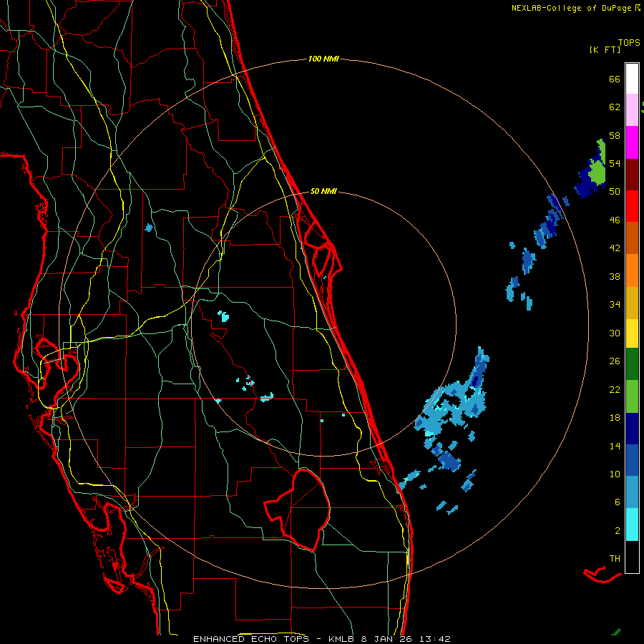Click the TOPS legend title
The height and width of the screenshot is (644, 644).
(629, 43)
